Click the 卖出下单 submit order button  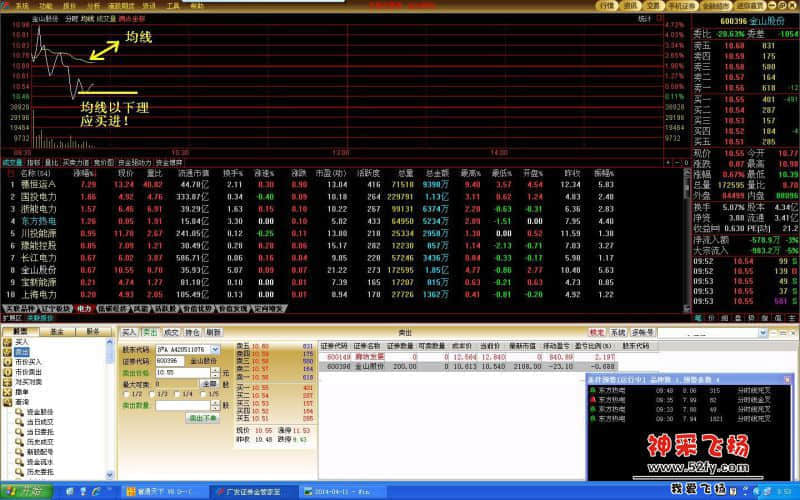tap(202, 418)
